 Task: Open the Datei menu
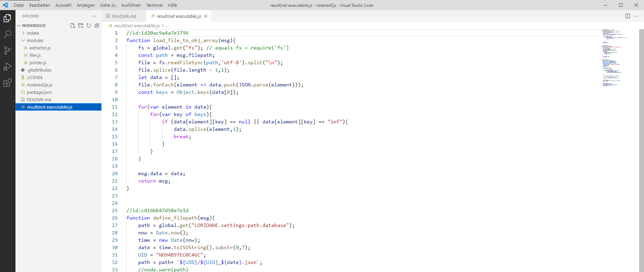click(x=19, y=5)
